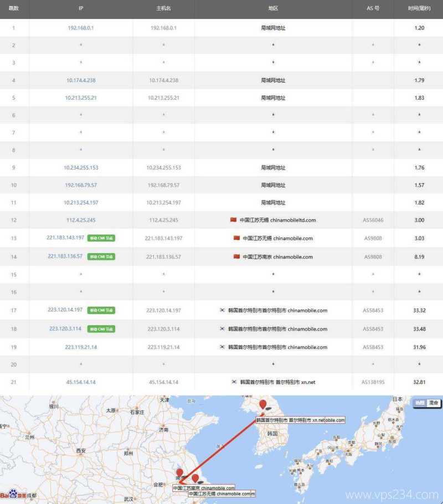Open the 45.154.14.14 IP link
Screen dimensions: 443x504
81,382
